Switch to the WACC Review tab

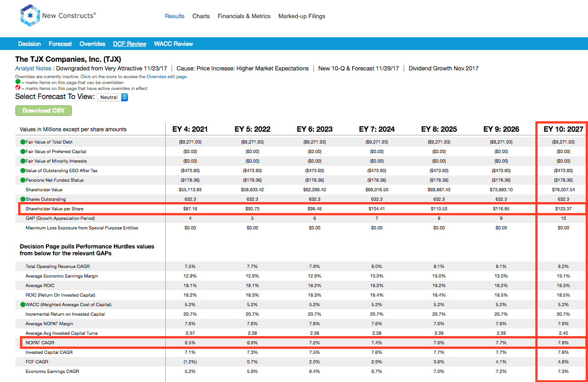point(173,44)
